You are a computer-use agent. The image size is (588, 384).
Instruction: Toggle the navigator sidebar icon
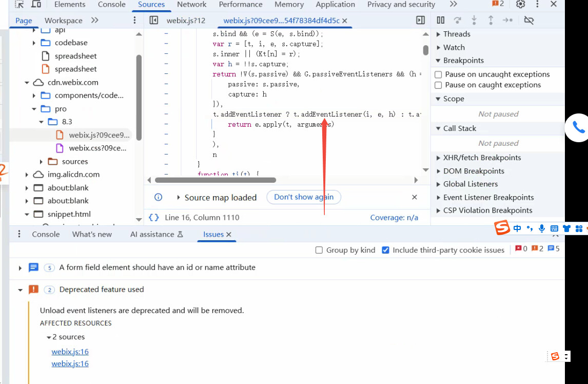(x=154, y=20)
